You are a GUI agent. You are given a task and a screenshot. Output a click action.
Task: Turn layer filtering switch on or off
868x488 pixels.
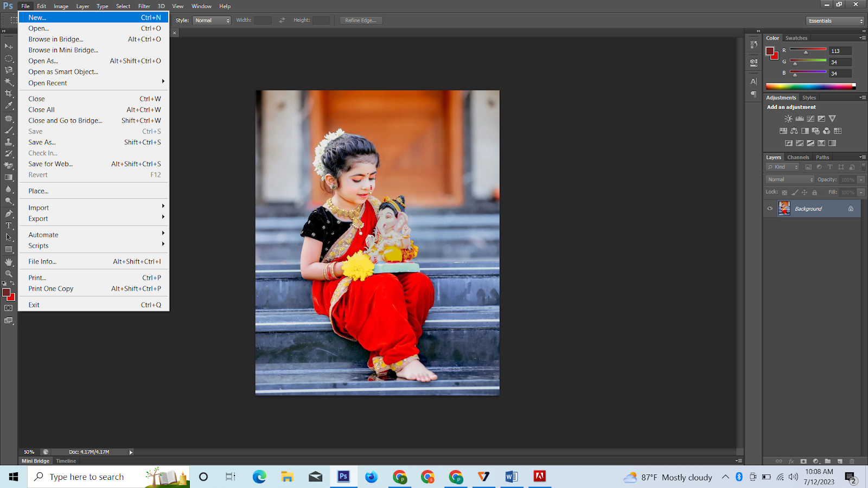click(x=864, y=167)
